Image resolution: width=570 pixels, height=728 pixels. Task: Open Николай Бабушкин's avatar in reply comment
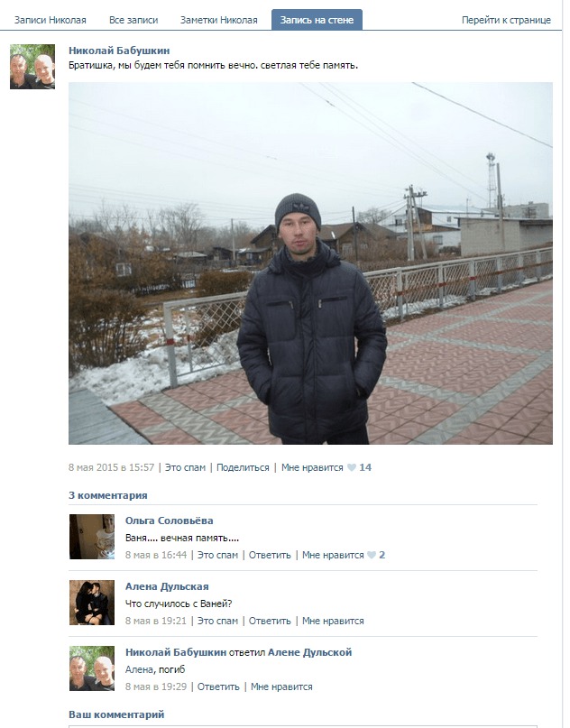[92, 668]
